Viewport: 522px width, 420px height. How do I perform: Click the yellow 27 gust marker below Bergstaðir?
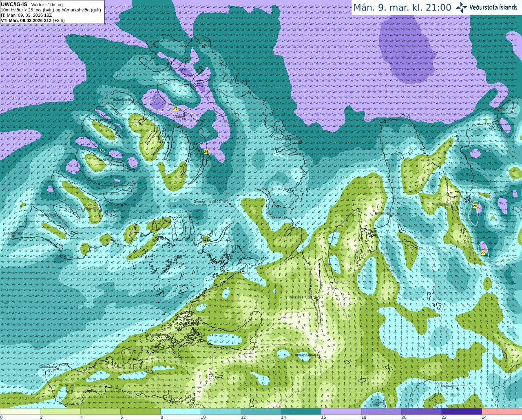pyautogui.click(x=483, y=253)
